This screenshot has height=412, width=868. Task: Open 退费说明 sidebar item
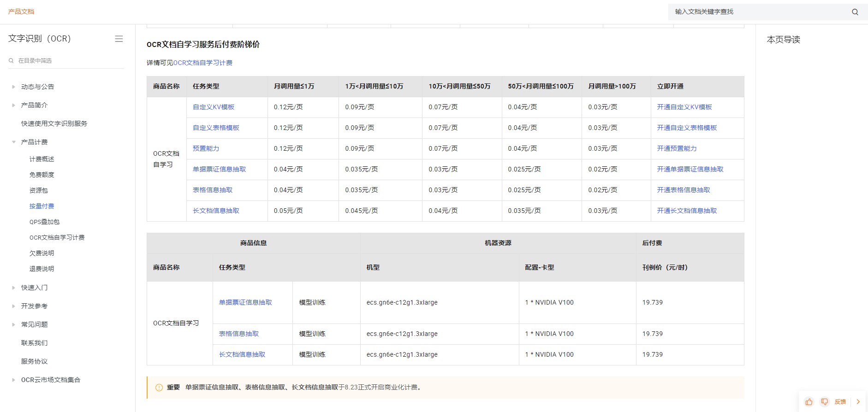[x=42, y=269]
